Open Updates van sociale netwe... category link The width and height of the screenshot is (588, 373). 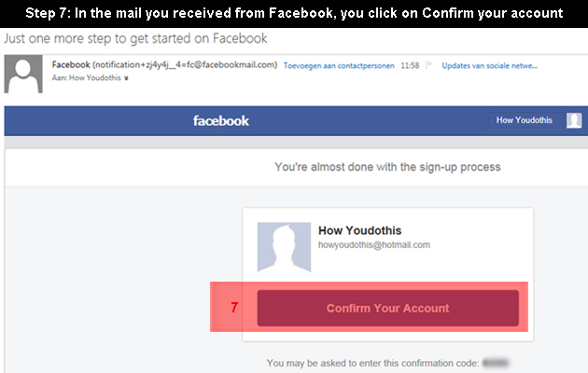pyautogui.click(x=489, y=65)
